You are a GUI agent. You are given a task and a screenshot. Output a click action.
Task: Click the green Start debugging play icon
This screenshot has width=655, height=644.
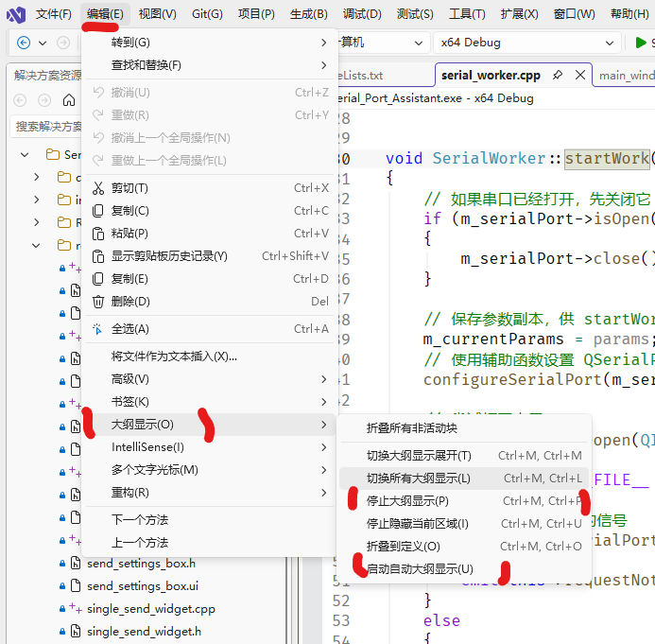tap(641, 43)
